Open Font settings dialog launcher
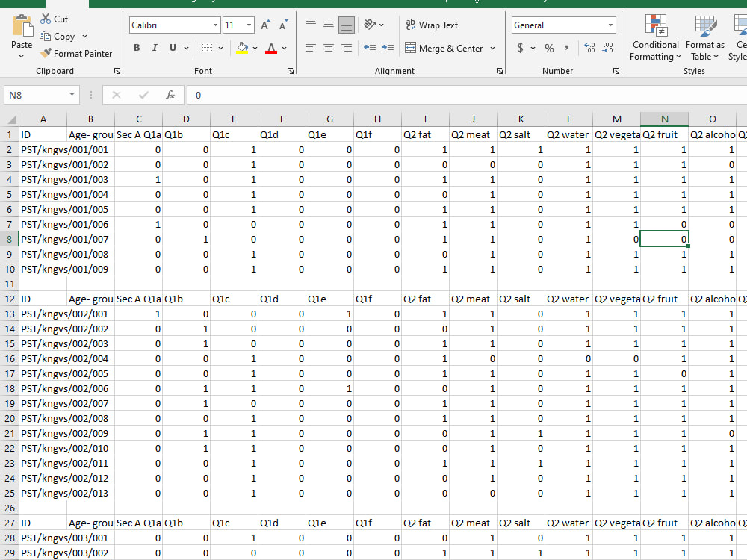Screen dimensions: 747x560 click(290, 71)
